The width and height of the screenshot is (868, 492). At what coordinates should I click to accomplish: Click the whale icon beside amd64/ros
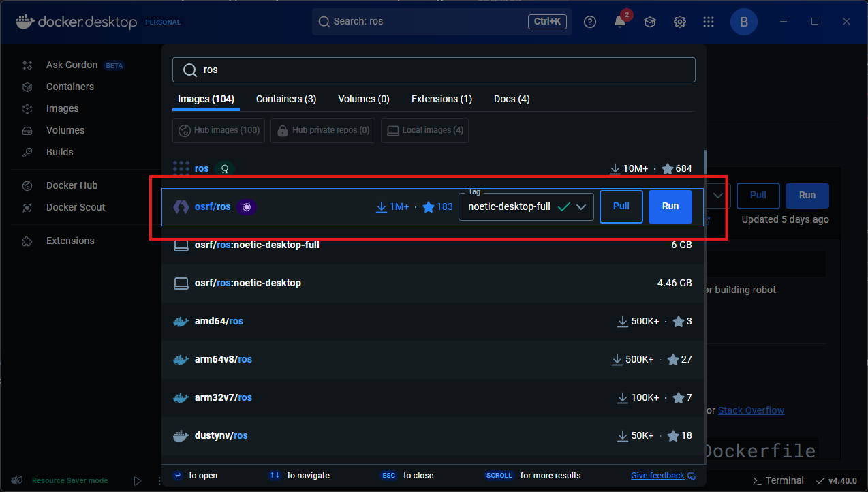pyautogui.click(x=181, y=322)
